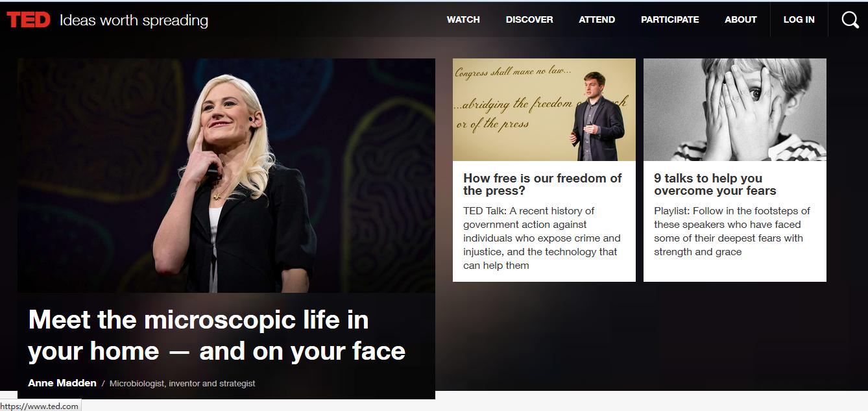This screenshot has width=868, height=411.
Task: Click "Ideas worth spreading" tagline
Action: (x=134, y=21)
